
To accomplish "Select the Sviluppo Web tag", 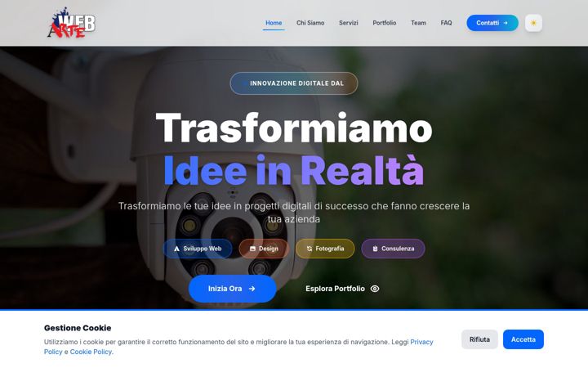I will click(x=198, y=249).
